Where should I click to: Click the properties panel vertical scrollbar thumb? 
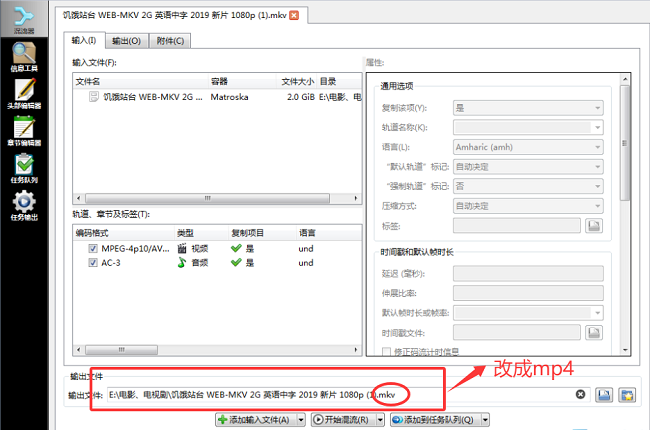[625, 143]
